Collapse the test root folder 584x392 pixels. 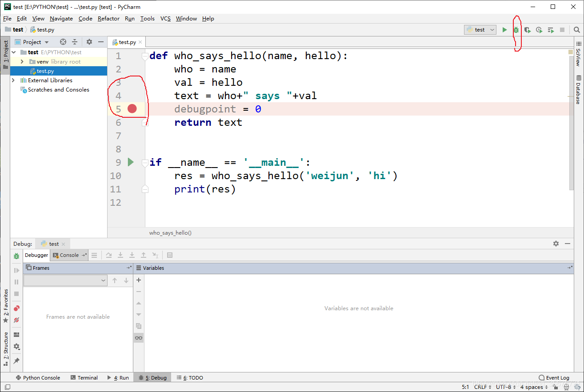pos(14,52)
